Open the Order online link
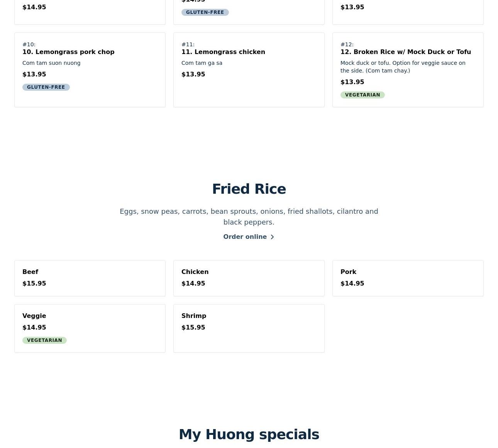Viewport: 498px width, 448px height. click(249, 237)
